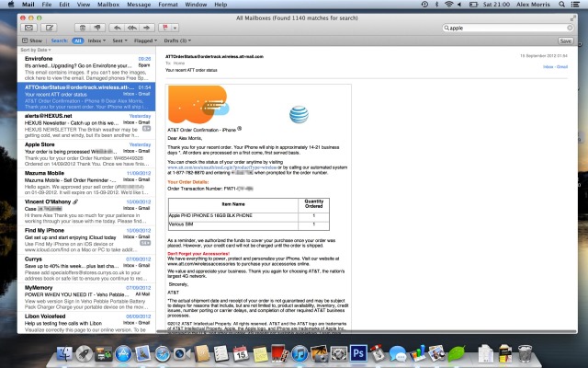
Task: Open the Mail menu
Action: pos(28,5)
